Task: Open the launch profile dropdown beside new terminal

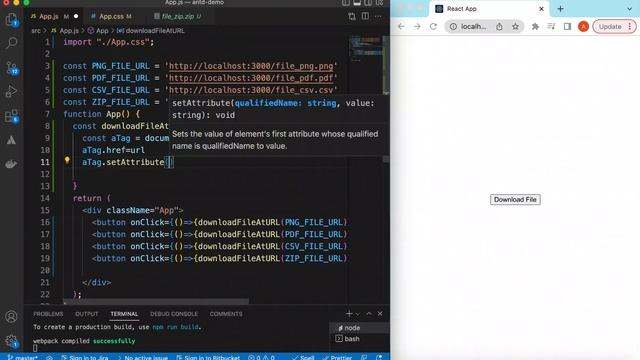Action: click(358, 313)
